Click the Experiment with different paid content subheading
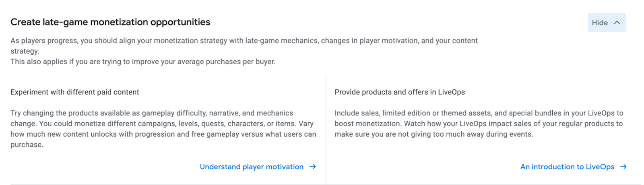Screen dimensions: 644x185 point(75,92)
